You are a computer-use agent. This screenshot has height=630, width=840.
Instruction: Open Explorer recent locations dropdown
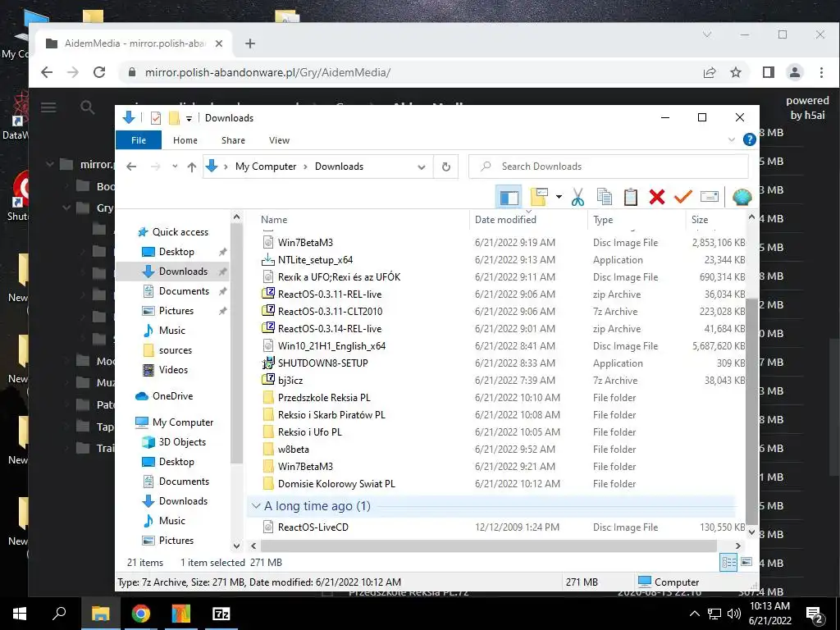[175, 167]
